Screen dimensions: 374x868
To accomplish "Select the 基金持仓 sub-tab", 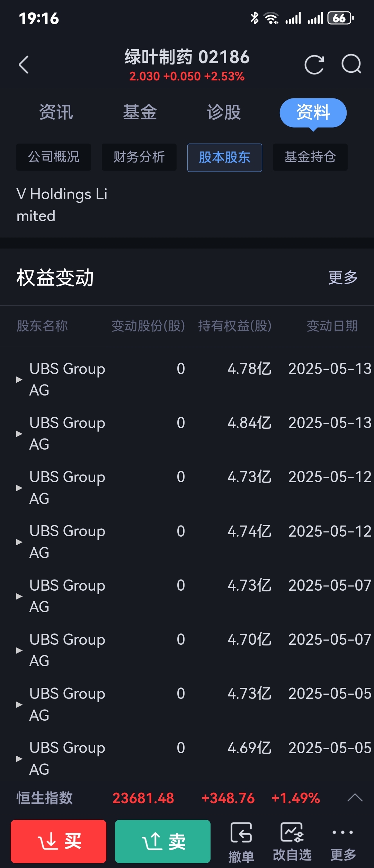I will pyautogui.click(x=310, y=157).
